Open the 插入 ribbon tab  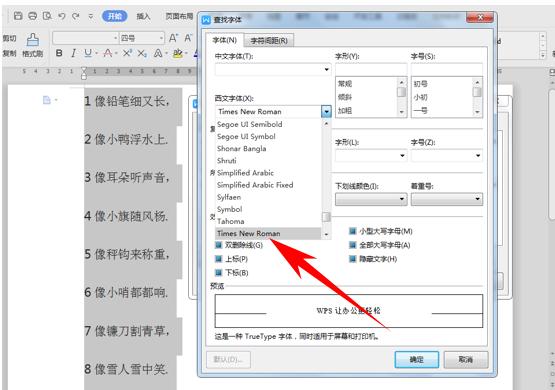(x=143, y=16)
